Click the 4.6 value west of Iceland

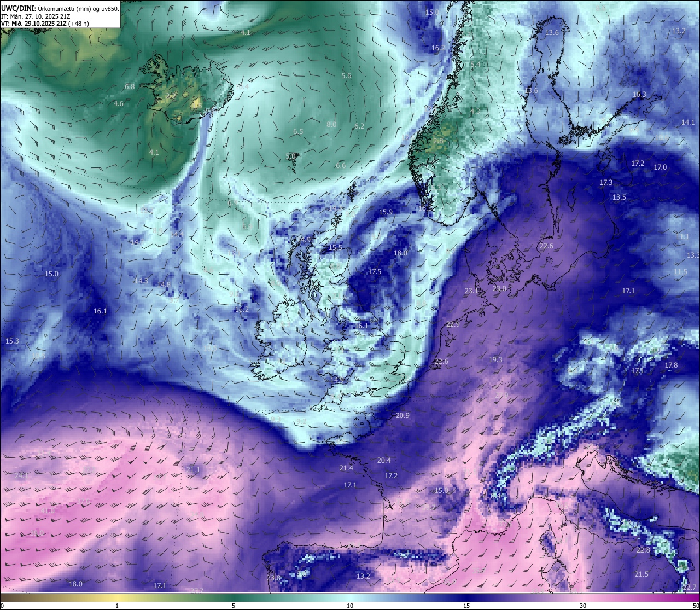[119, 103]
